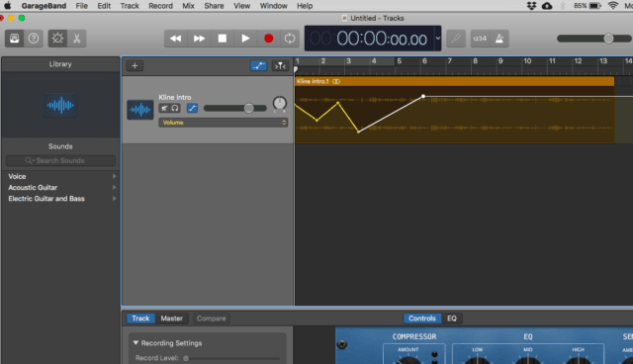The width and height of the screenshot is (633, 364).
Task: Switch to the Track tab
Action: pyautogui.click(x=140, y=318)
